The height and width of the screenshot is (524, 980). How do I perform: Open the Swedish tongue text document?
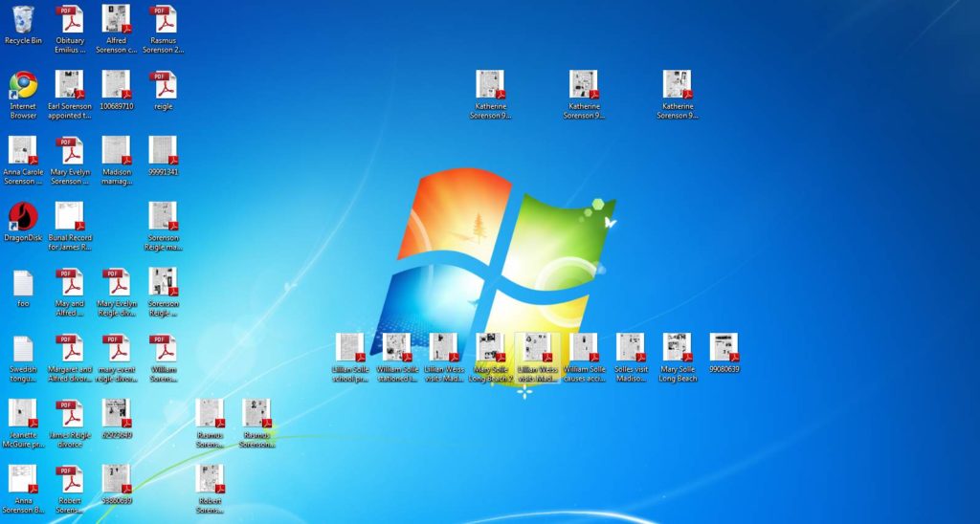[x=23, y=348]
